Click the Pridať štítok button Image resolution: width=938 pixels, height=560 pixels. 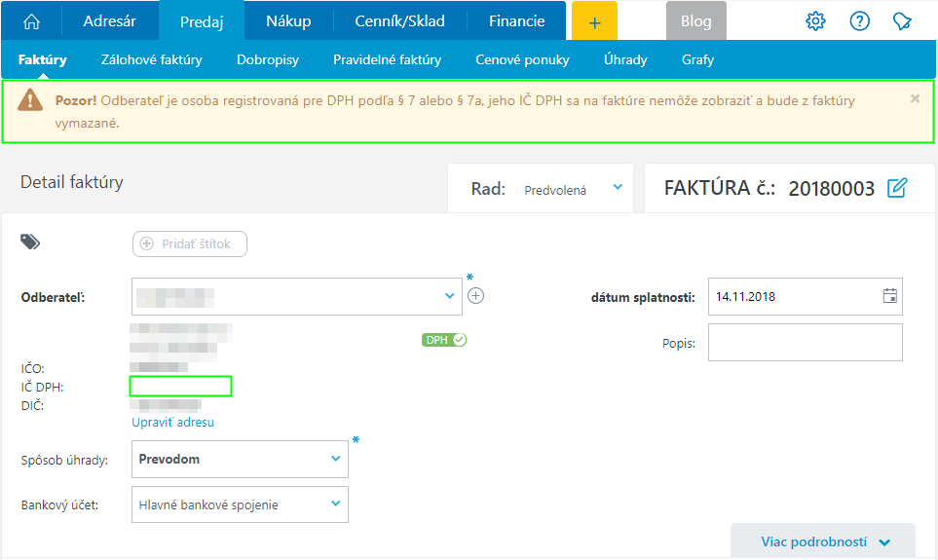[190, 243]
